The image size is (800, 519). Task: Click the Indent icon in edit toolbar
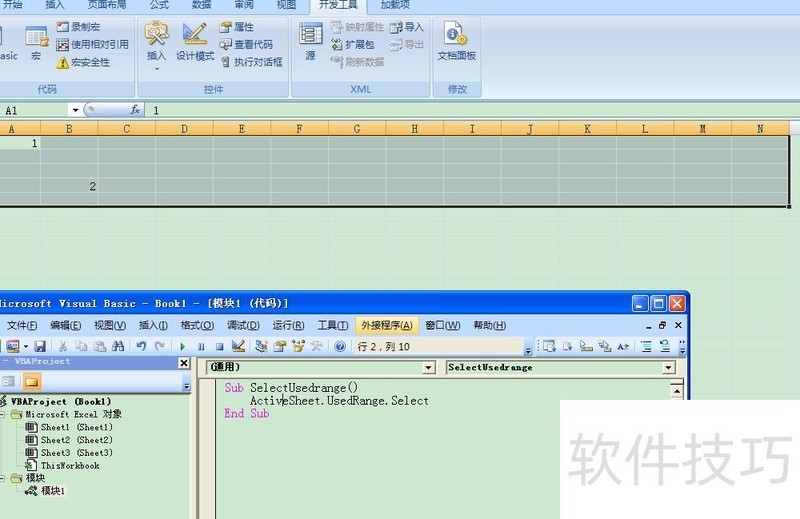[646, 347]
